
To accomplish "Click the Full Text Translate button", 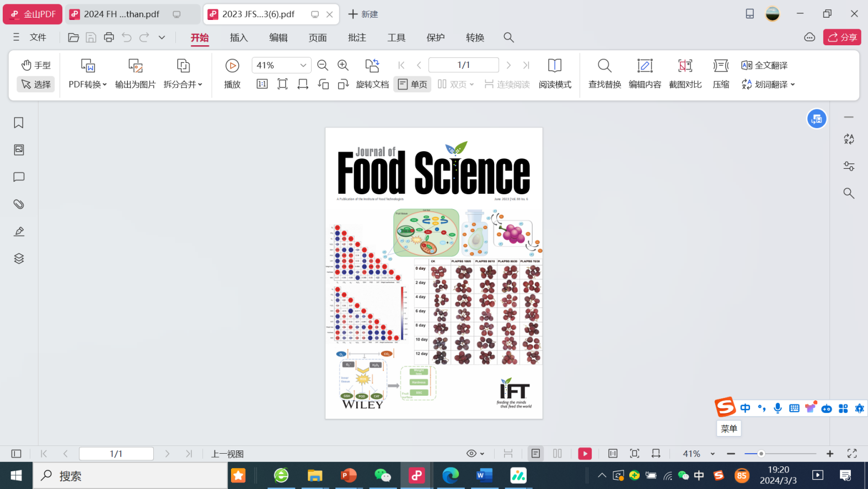I will (764, 65).
